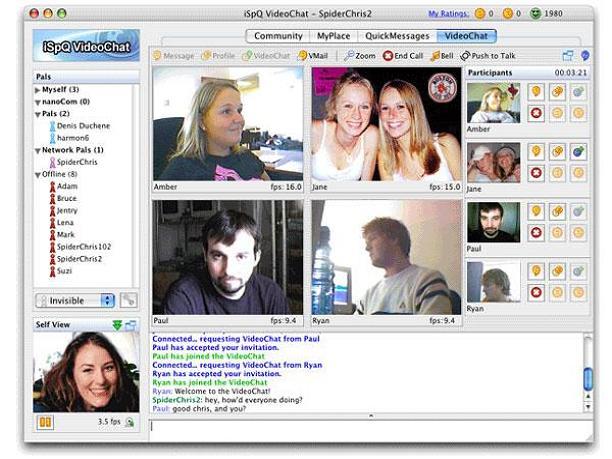Click first yellow smiley rating icon at top
This screenshot has width=612, height=459.
click(480, 14)
